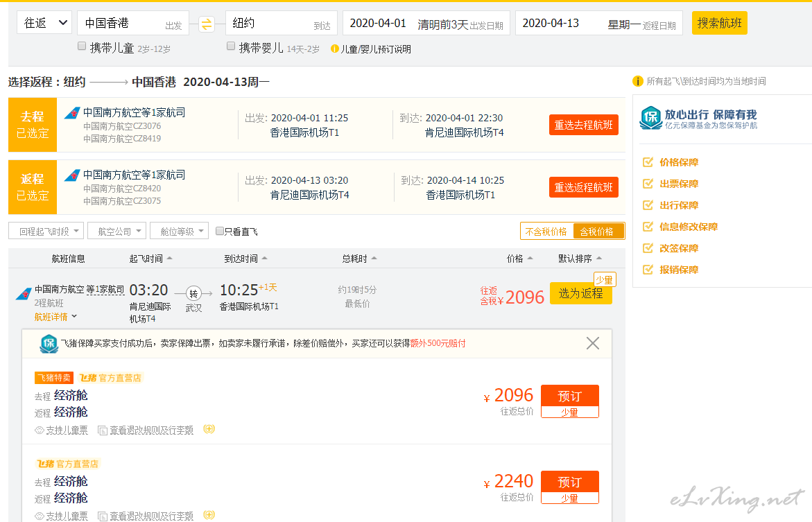The height and width of the screenshot is (522, 812).
Task: Click the 搜索航班 search button
Action: point(719,23)
